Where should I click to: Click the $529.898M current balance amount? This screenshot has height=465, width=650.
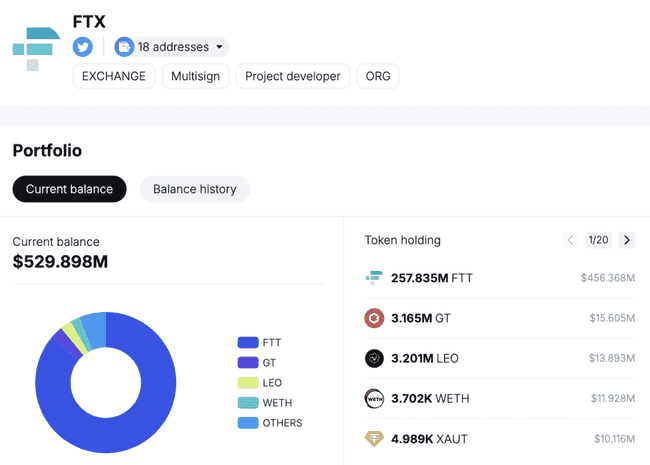60,262
